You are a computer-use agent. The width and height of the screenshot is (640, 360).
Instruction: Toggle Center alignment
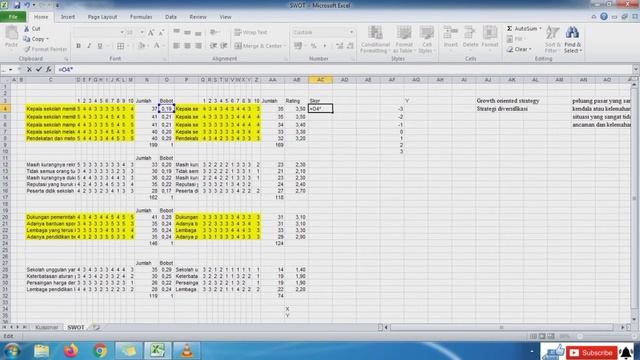(x=187, y=46)
